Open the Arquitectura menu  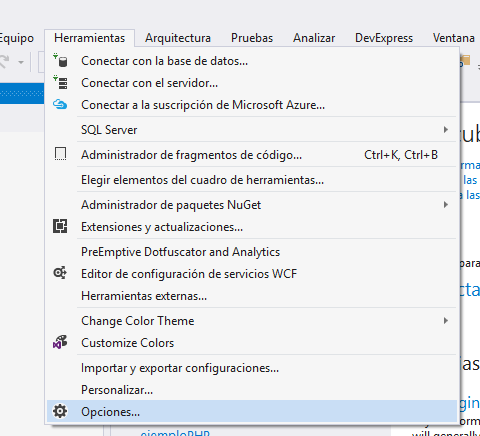pyautogui.click(x=178, y=38)
